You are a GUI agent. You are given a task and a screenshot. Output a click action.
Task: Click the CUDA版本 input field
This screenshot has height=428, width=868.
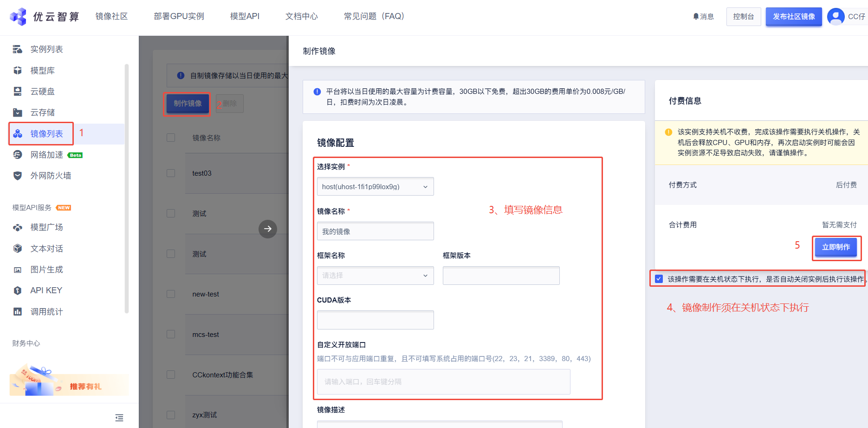tap(376, 320)
